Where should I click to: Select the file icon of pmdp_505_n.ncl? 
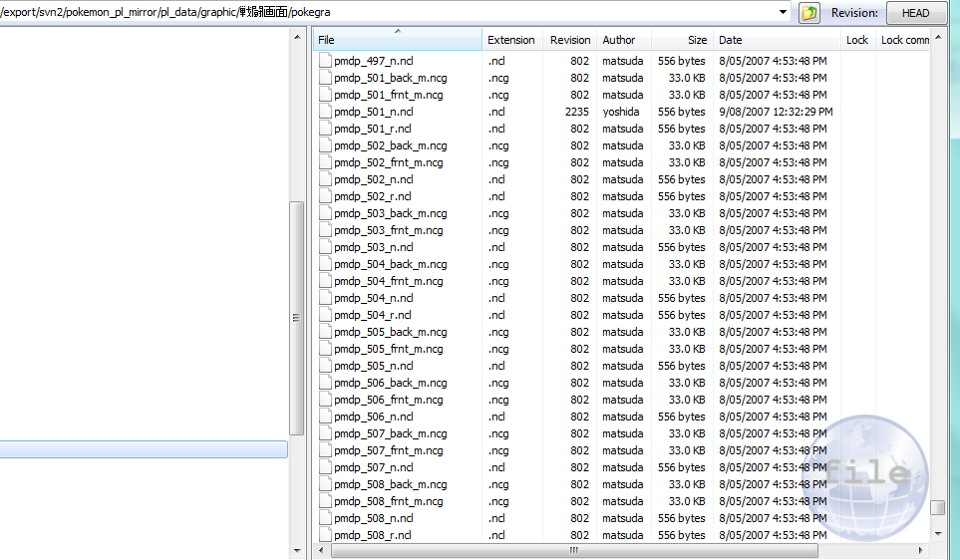[x=325, y=366]
